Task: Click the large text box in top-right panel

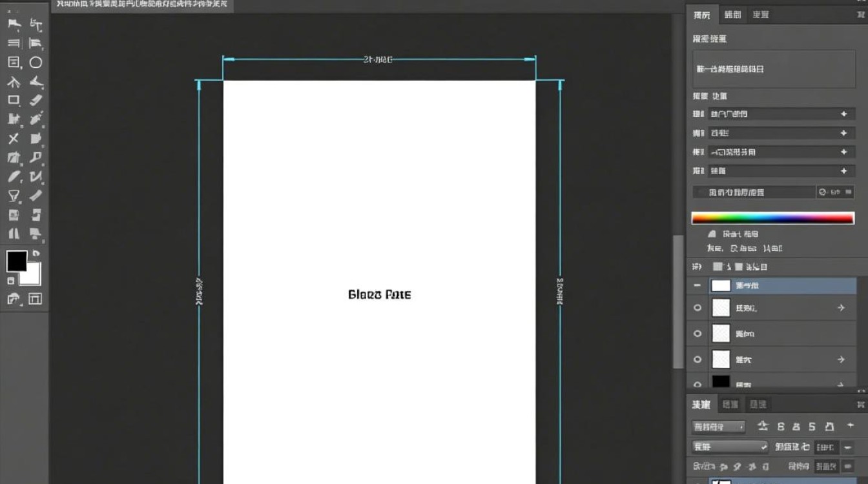Action: [774, 69]
